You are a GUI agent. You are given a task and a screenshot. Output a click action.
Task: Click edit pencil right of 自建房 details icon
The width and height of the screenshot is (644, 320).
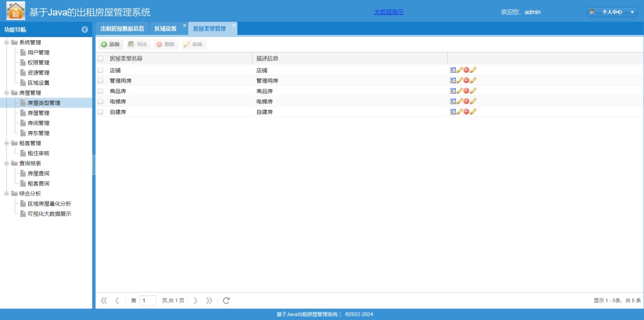(x=460, y=112)
